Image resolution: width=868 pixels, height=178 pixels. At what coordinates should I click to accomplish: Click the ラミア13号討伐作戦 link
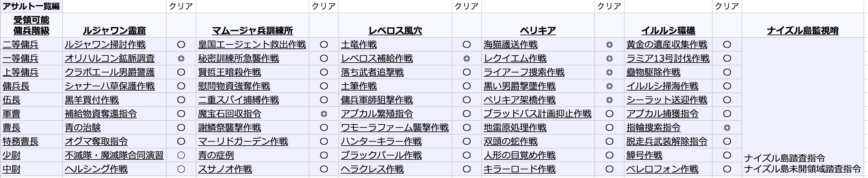coord(668,59)
